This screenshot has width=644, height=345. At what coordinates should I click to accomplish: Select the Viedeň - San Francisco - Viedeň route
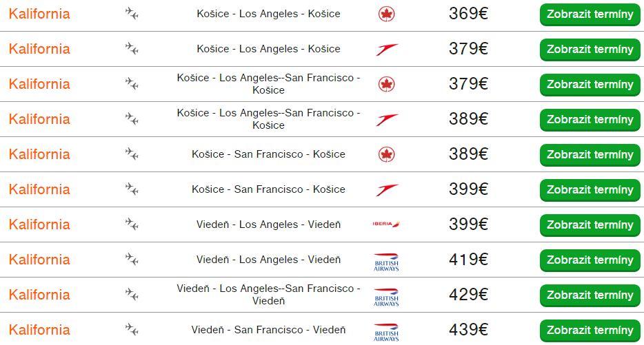coord(268,330)
